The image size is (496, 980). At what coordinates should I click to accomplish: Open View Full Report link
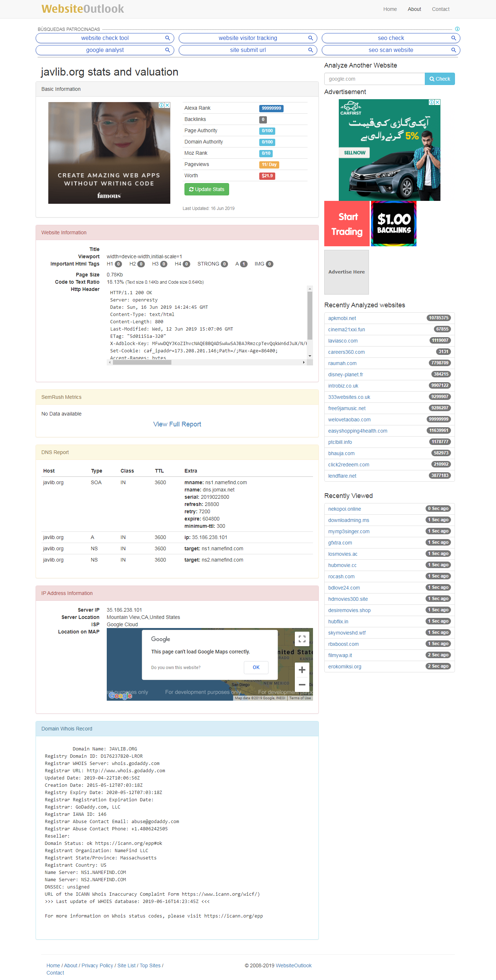(177, 424)
